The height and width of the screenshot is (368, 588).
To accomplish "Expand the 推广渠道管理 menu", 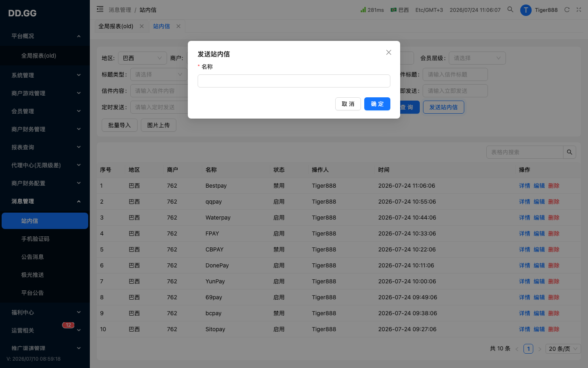I will (45, 348).
